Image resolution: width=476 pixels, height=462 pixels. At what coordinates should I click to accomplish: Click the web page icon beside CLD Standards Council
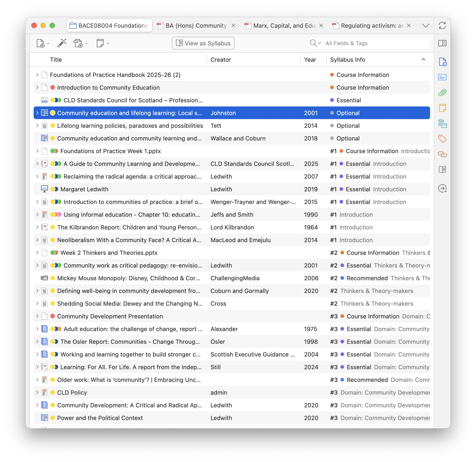click(45, 100)
